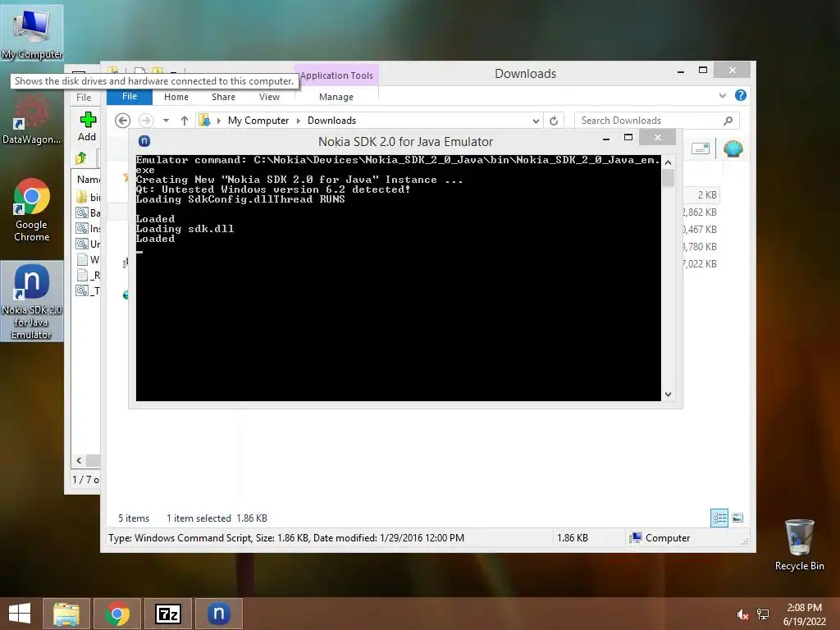Viewport: 840px width, 630px height.
Task: Click console scrollbar down arrow
Action: tap(668, 395)
